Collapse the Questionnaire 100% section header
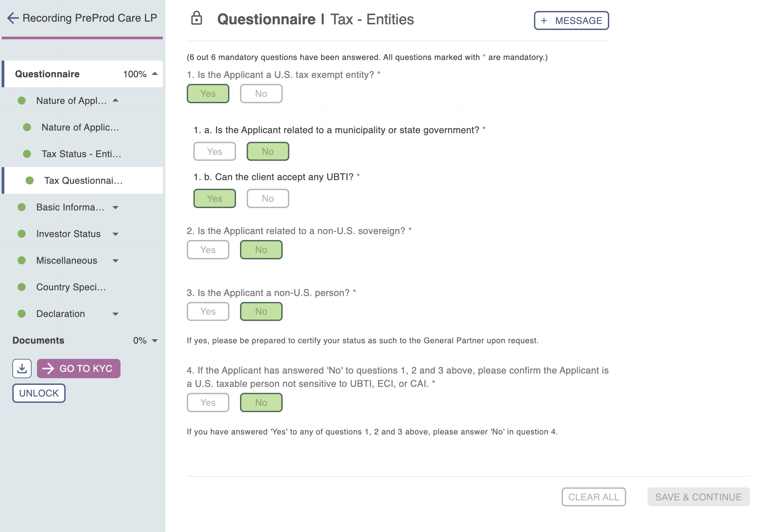Screen dimensions: 773x532 click(x=155, y=74)
